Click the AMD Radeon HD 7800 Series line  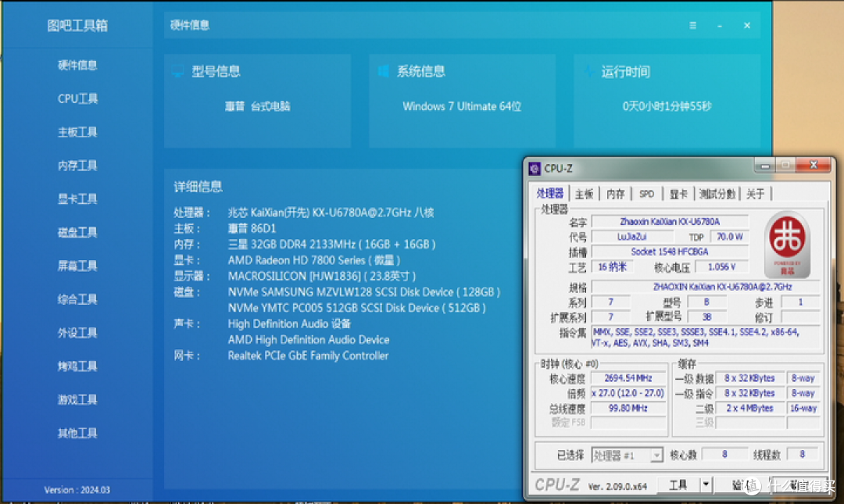click(314, 261)
